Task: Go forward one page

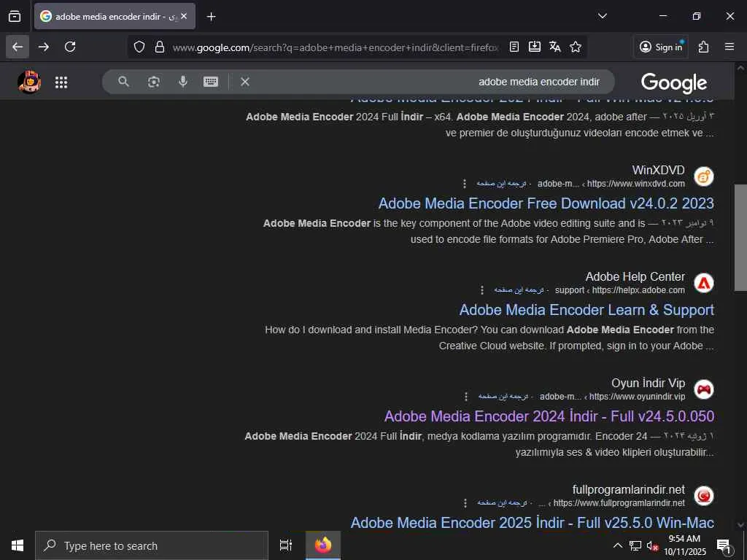Action: point(44,47)
